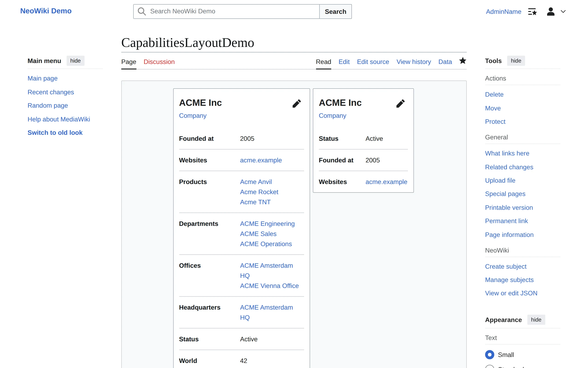Open the ACME Operations department link
This screenshot has height=368, width=588.
click(266, 244)
